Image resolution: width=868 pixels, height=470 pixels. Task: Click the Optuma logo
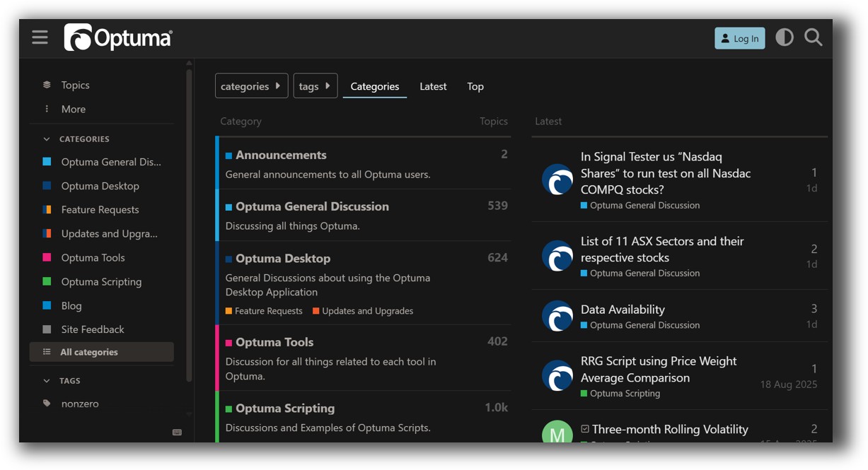coord(118,38)
